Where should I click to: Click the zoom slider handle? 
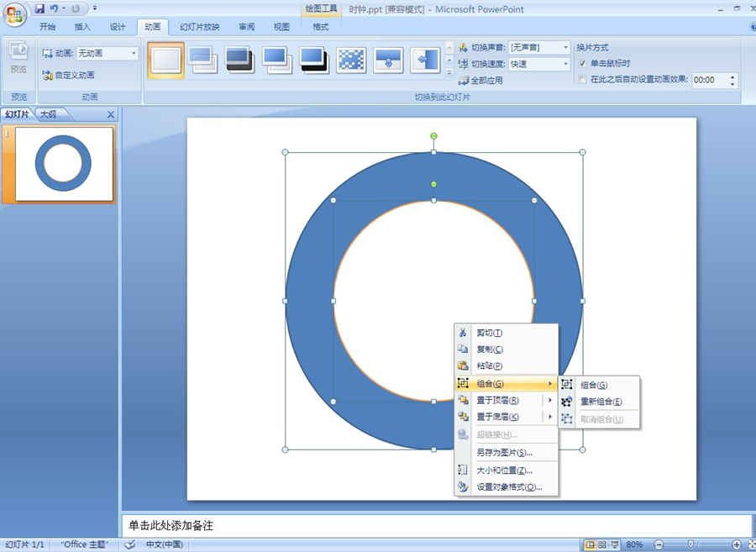click(x=691, y=544)
